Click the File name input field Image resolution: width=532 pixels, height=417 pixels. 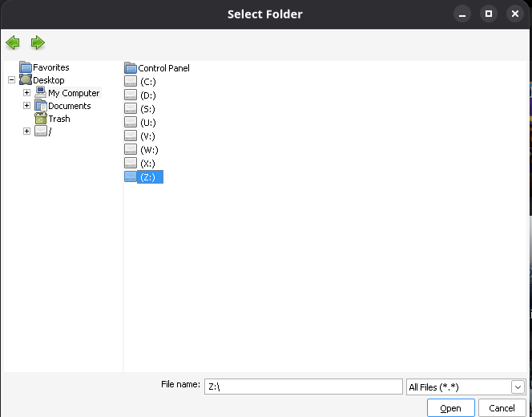[x=303, y=387]
